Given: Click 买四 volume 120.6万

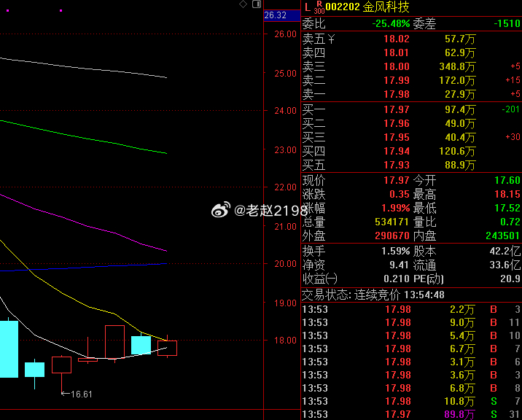Looking at the screenshot, I should 457,152.
